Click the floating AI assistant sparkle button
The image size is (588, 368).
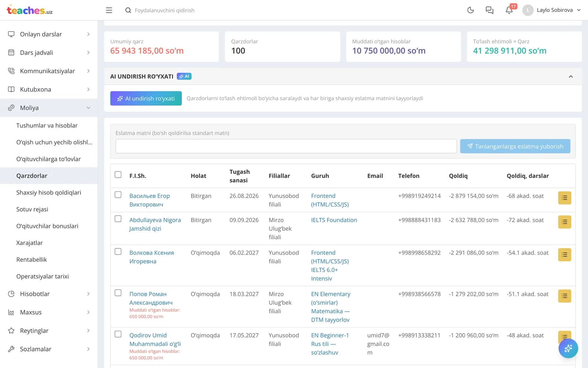(568, 348)
